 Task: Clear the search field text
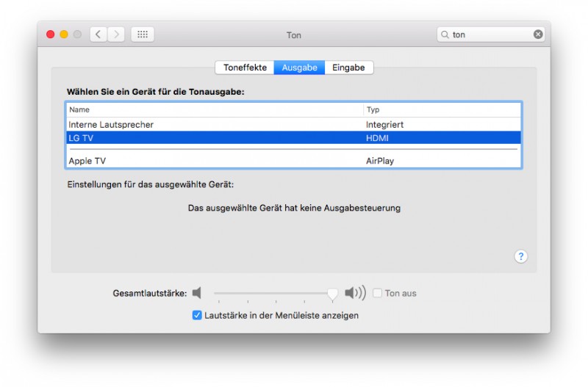[x=538, y=35]
